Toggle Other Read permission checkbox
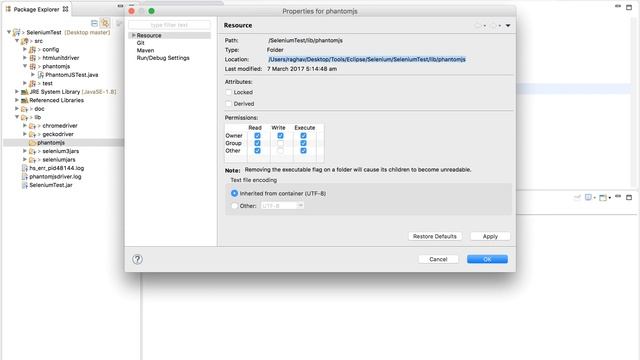Viewport: 640px width, 360px height. coord(257,151)
